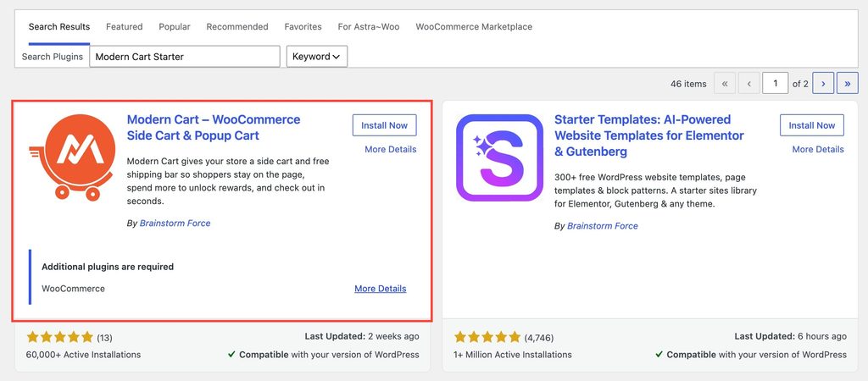Go to the next results page arrow
The width and height of the screenshot is (868, 381).
click(823, 84)
